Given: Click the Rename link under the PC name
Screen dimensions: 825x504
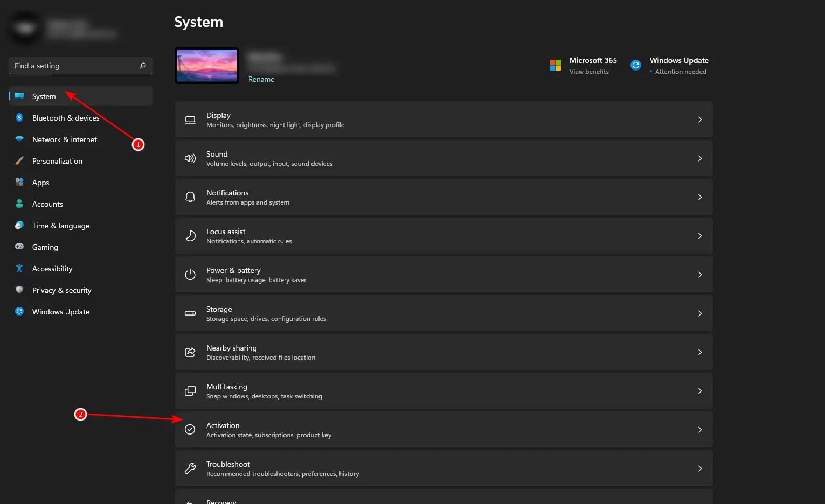Looking at the screenshot, I should coord(261,79).
